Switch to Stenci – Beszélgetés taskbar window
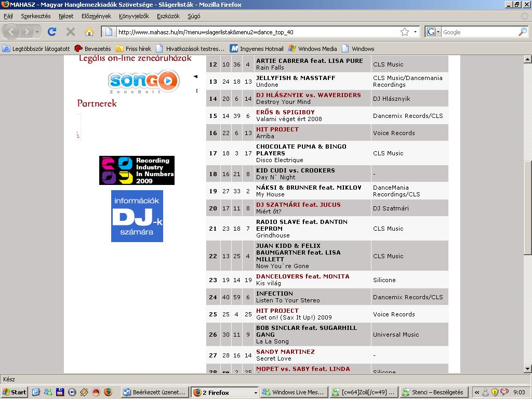This screenshot has height=399, width=532. click(x=434, y=392)
